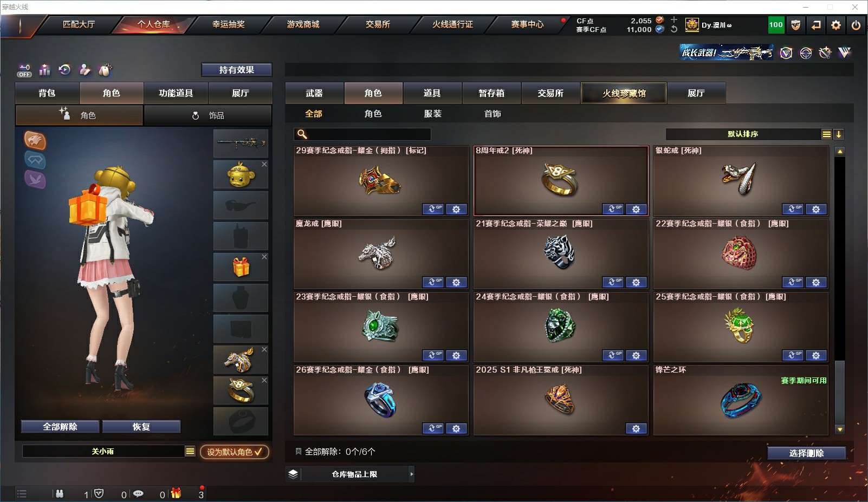Click the search magnifier icon

tap(302, 134)
